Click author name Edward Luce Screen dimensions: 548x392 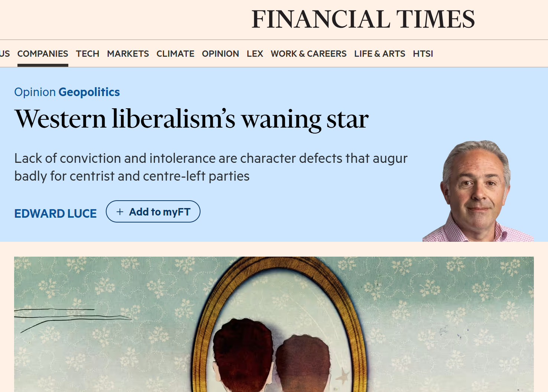point(55,214)
